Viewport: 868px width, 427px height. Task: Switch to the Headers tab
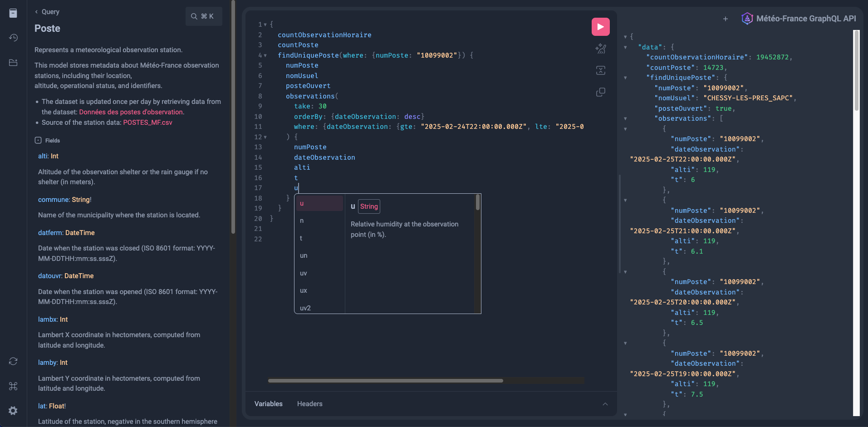pyautogui.click(x=310, y=404)
